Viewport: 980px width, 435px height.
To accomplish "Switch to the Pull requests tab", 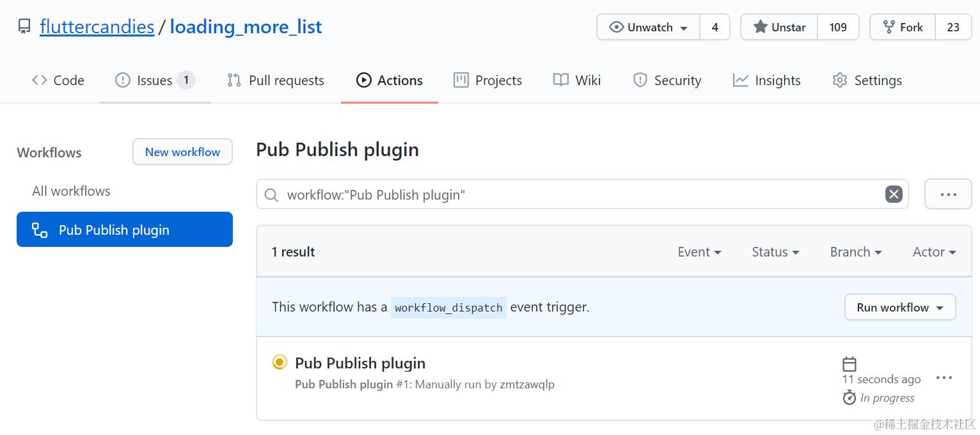I will 276,81.
